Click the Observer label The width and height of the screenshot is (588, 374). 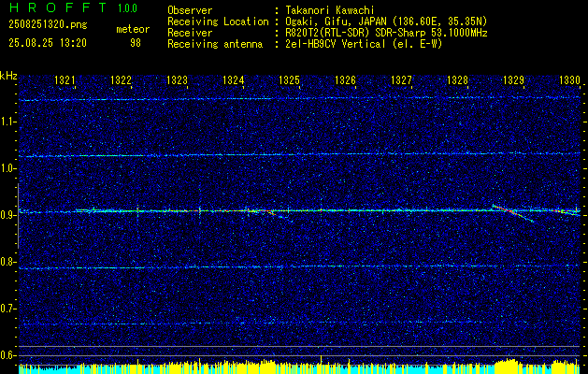point(190,10)
